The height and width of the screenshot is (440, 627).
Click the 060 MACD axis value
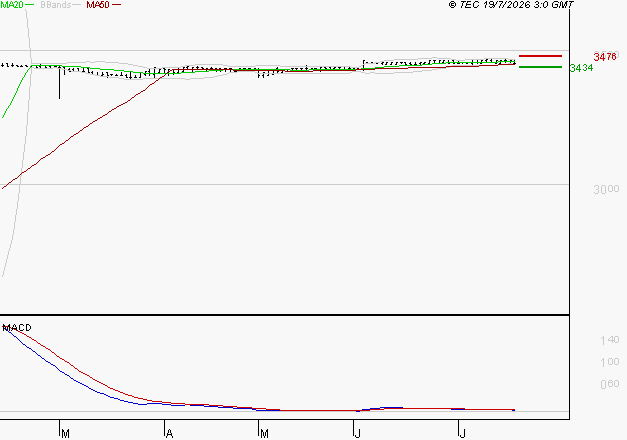[610, 384]
